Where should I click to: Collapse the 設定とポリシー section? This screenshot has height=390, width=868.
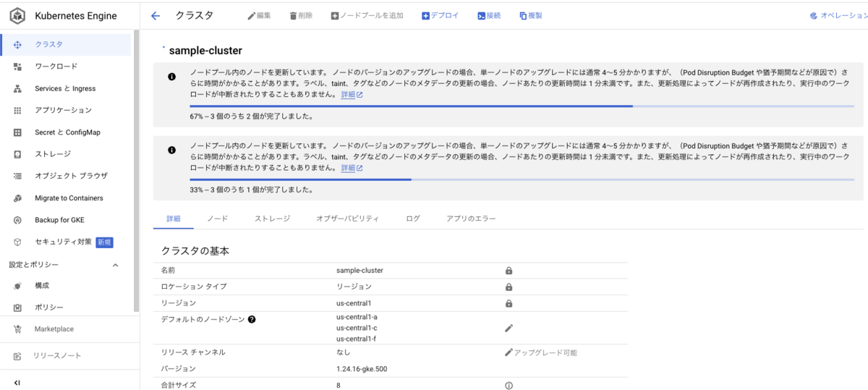115,265
